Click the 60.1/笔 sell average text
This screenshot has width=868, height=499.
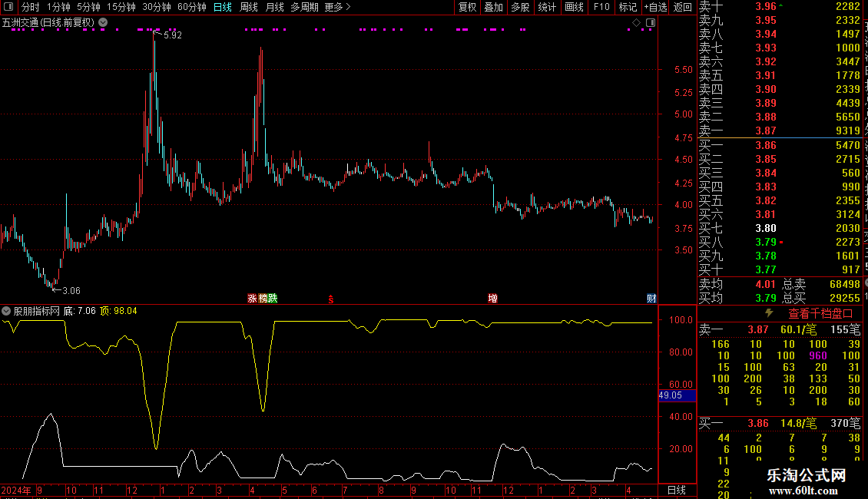[798, 329]
